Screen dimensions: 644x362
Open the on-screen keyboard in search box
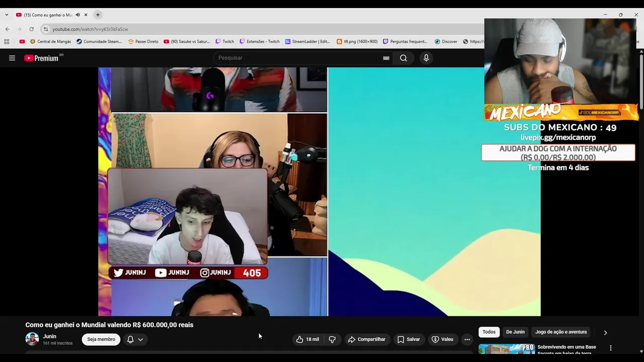tap(386, 58)
